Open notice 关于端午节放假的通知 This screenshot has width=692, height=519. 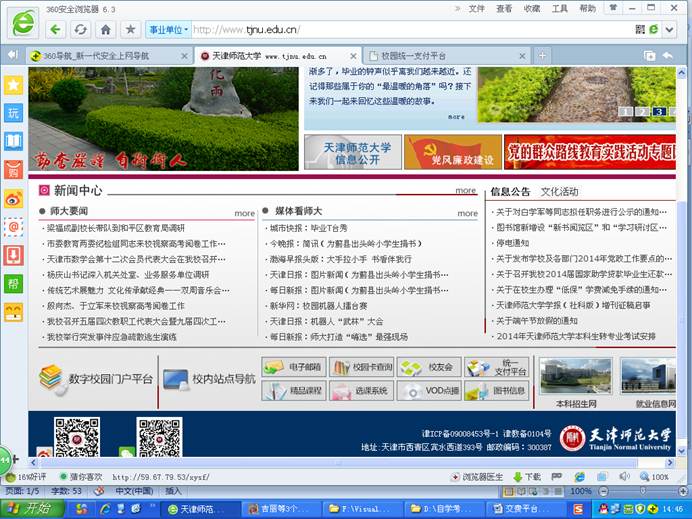tap(537, 320)
